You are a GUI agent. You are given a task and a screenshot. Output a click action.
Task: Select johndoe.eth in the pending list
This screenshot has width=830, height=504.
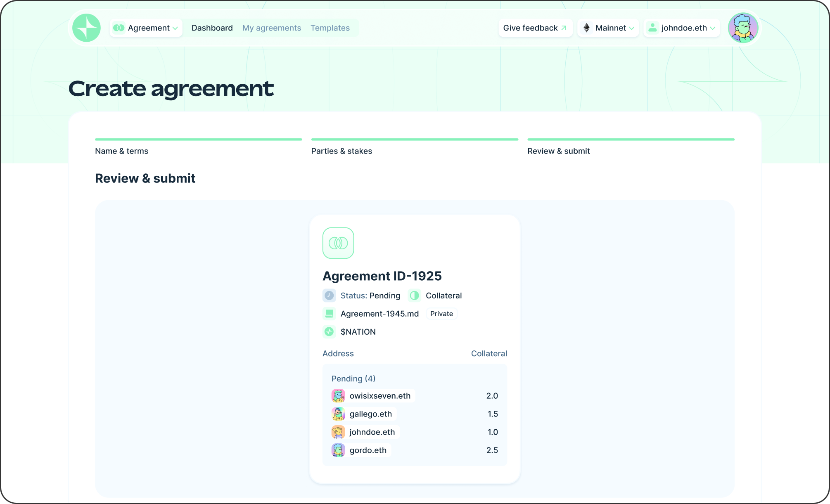(372, 432)
